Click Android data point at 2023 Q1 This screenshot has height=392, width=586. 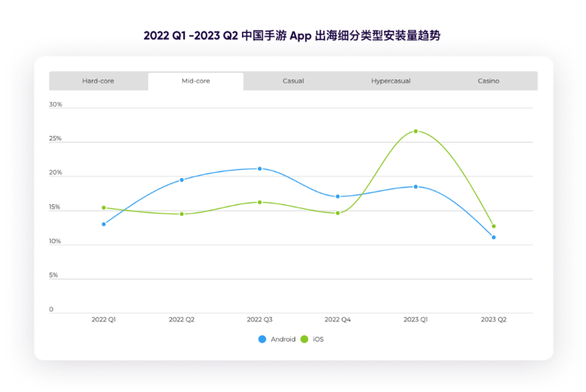[x=415, y=186]
